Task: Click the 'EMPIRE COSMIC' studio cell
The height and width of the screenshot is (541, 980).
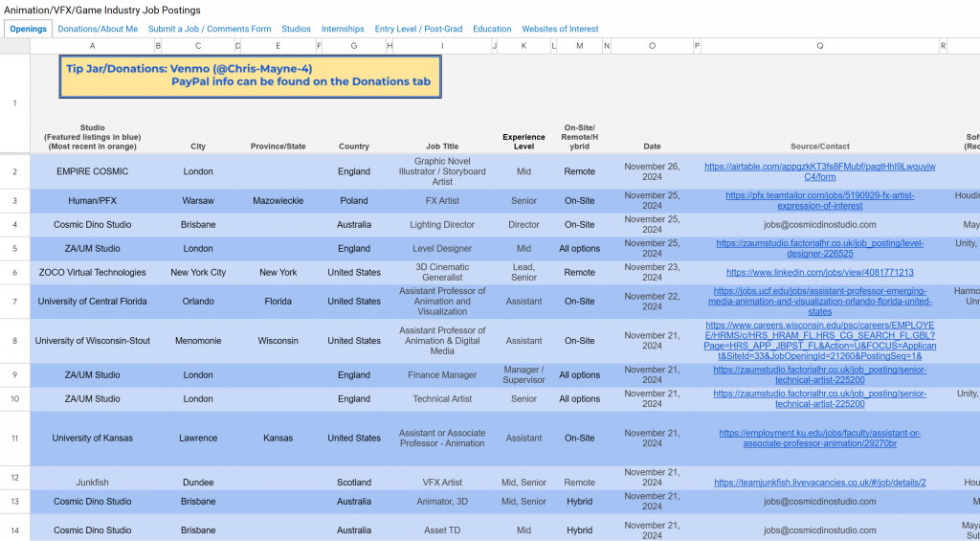Action: tap(93, 171)
